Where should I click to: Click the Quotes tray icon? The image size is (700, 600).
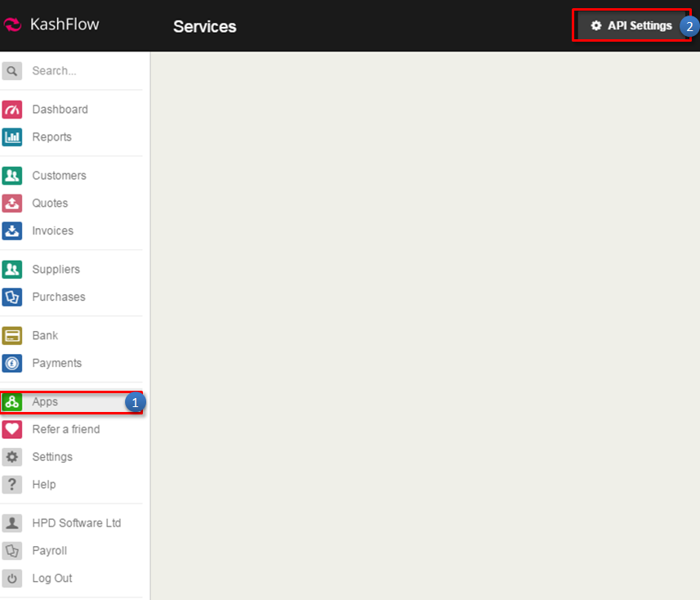(12, 204)
